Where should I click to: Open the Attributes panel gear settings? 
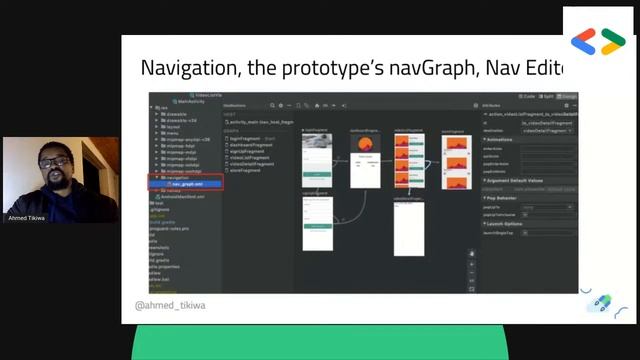(x=566, y=106)
